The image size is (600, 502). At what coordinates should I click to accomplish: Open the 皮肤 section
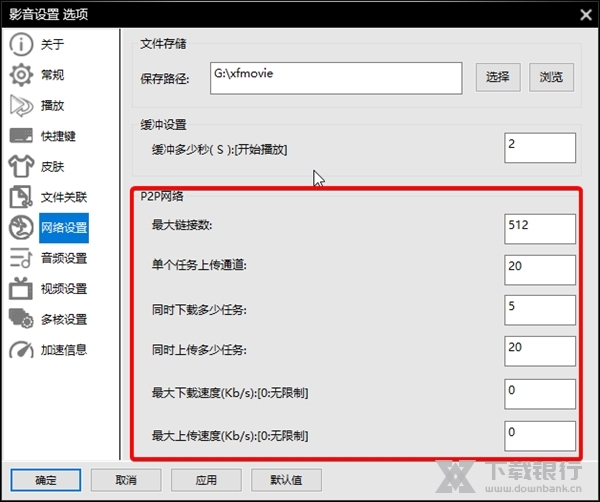point(52,166)
